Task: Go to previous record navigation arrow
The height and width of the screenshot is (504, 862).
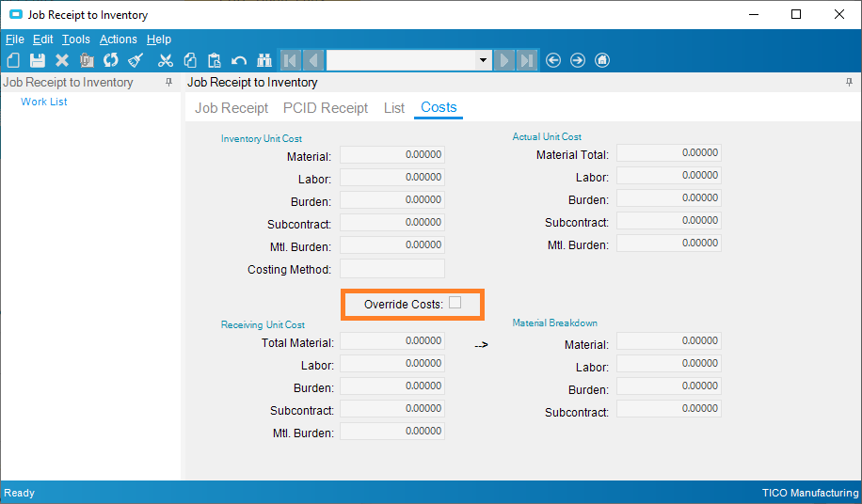Action: [312, 60]
